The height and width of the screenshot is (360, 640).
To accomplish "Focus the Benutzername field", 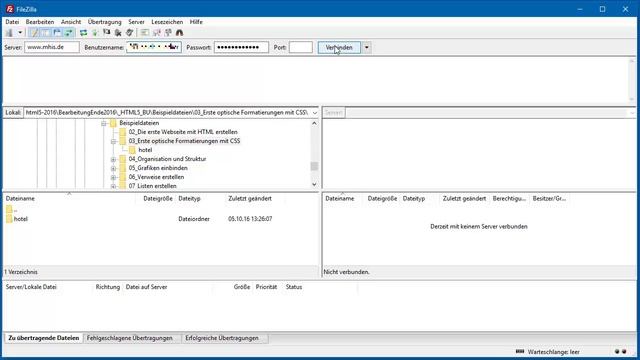I will click(x=154, y=47).
